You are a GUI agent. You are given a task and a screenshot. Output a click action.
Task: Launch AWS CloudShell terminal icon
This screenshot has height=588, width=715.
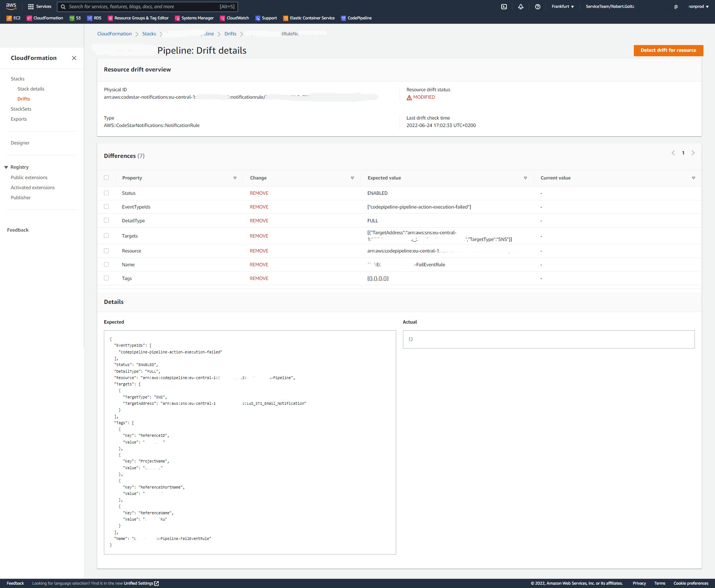coord(504,6)
